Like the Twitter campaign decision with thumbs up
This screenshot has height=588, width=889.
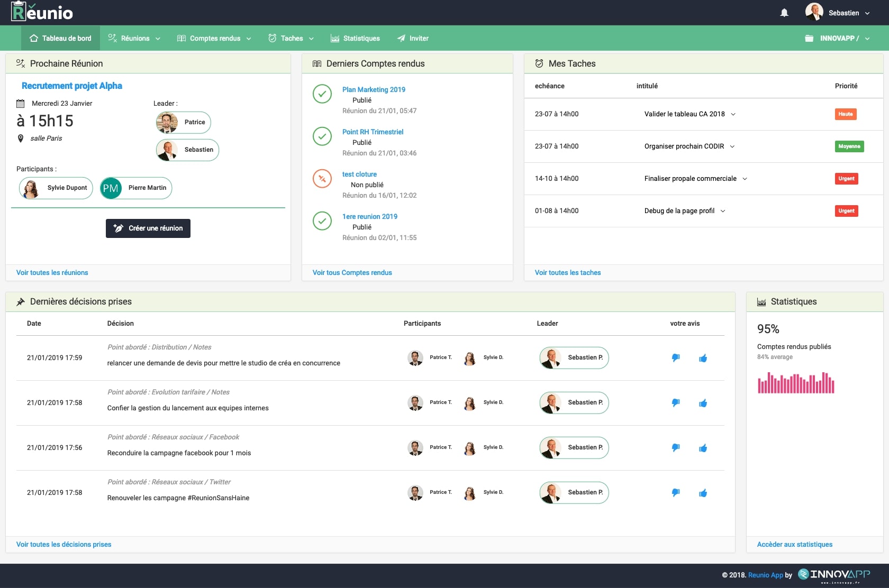click(x=703, y=493)
